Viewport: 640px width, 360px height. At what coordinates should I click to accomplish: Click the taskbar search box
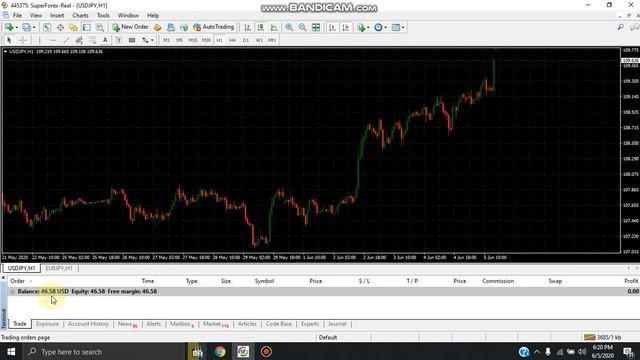[x=104, y=352]
